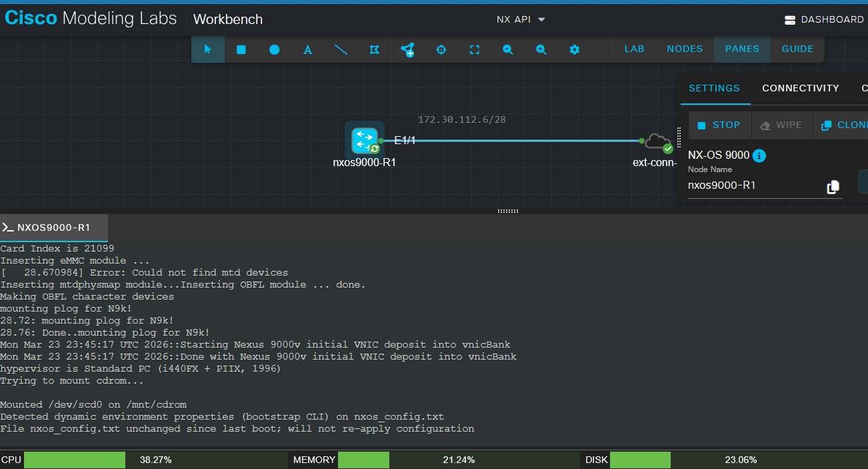
Task: Choose the rectangle annotation tool
Action: coord(241,49)
